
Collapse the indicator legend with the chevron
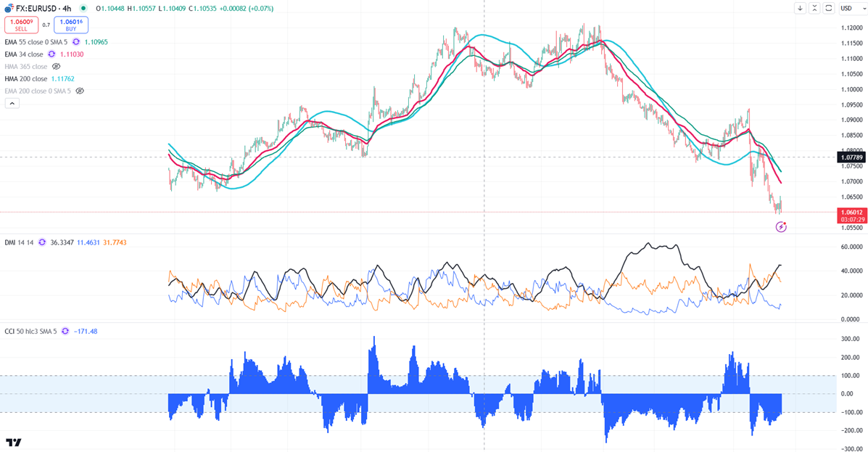tap(12, 103)
